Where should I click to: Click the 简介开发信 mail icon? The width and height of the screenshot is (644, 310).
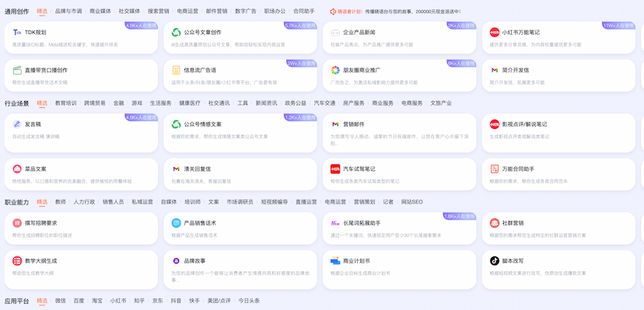click(495, 70)
